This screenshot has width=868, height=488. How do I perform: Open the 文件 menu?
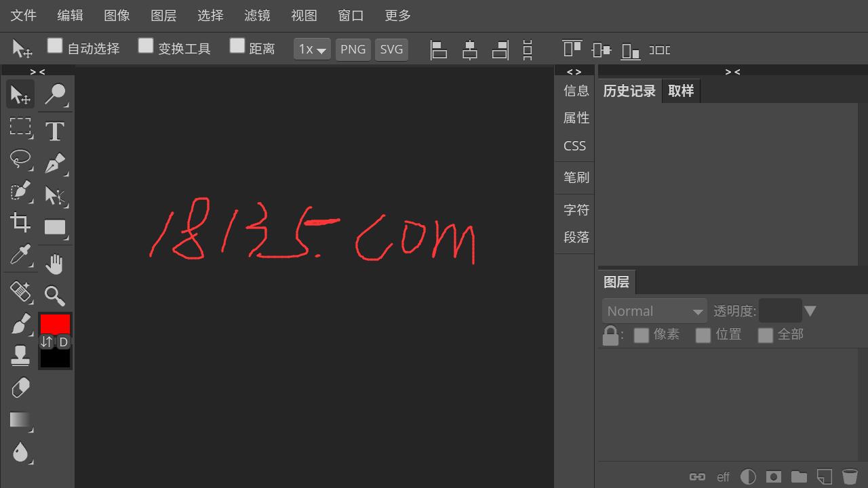coord(24,16)
